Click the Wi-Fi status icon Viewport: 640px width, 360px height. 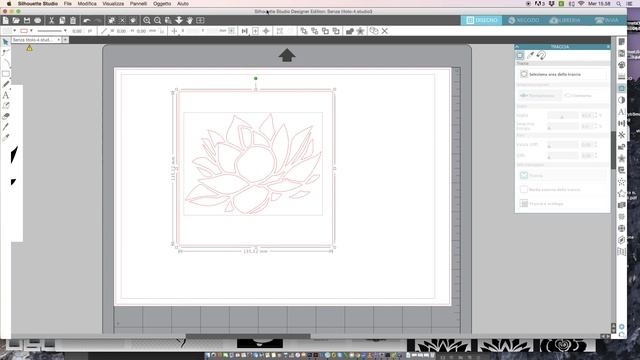[x=581, y=4]
